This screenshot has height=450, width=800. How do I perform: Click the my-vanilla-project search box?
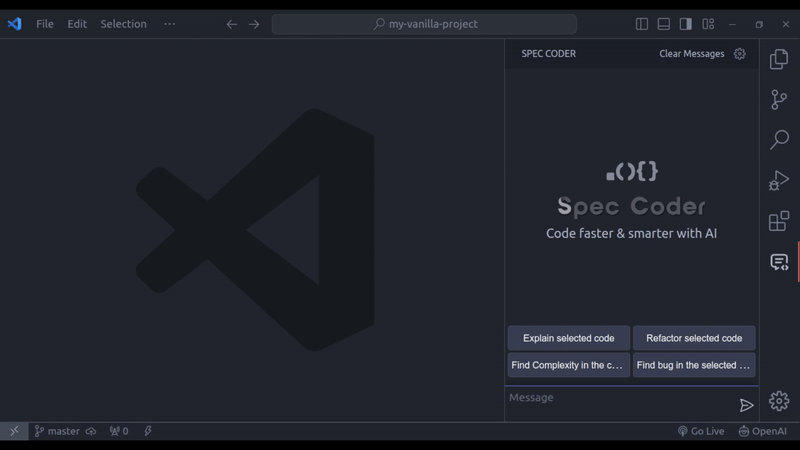point(424,24)
